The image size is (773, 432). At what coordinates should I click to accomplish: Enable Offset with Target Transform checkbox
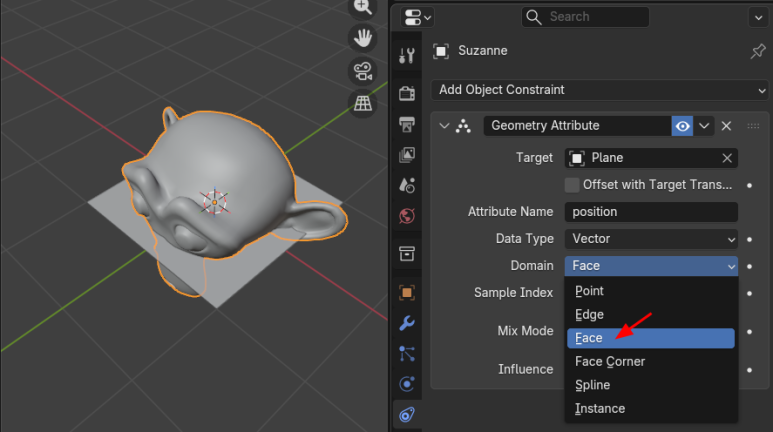tap(572, 185)
